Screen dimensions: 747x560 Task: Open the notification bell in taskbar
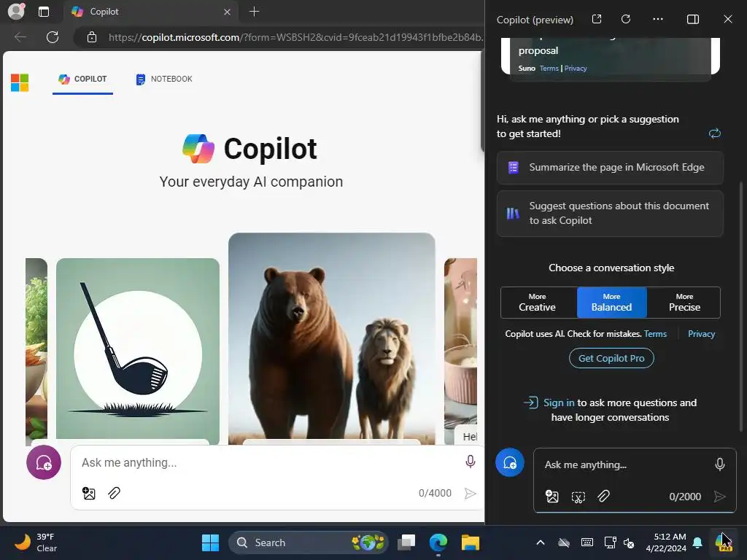(x=697, y=542)
